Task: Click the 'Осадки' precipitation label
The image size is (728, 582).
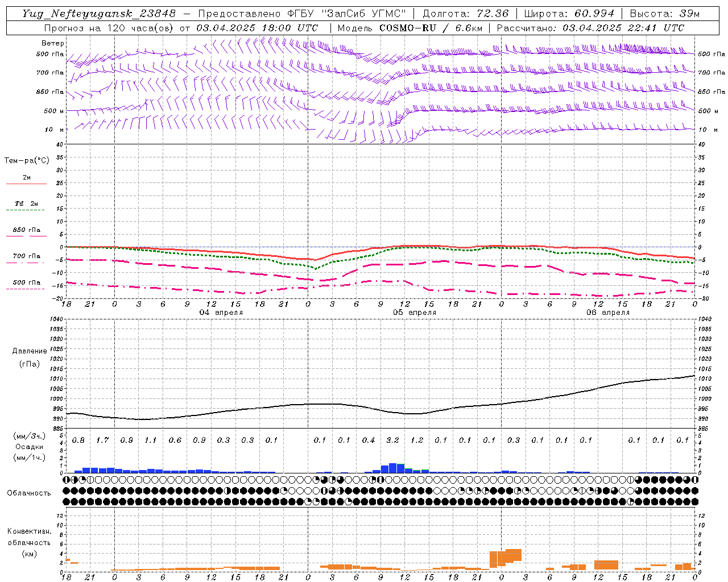Action: click(30, 447)
